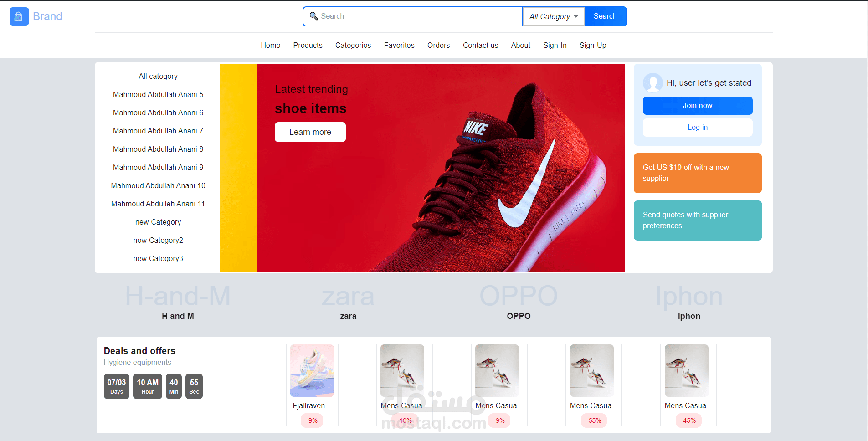
Task: Click the Fjallraven... product title
Action: 312,406
